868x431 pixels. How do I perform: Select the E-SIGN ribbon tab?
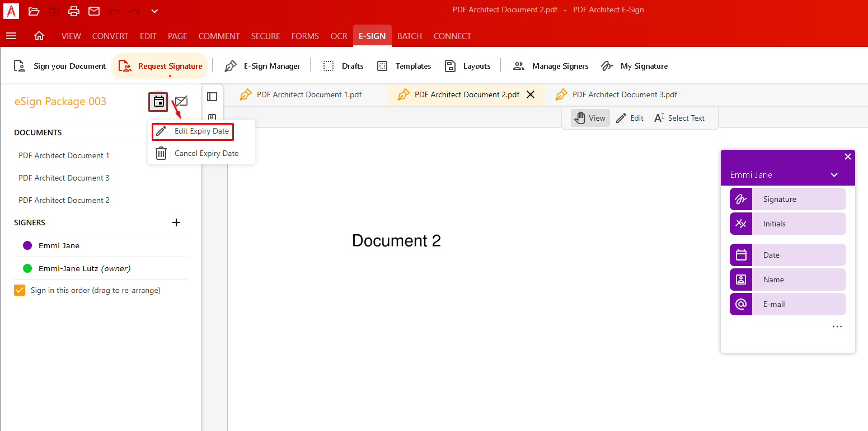[372, 36]
